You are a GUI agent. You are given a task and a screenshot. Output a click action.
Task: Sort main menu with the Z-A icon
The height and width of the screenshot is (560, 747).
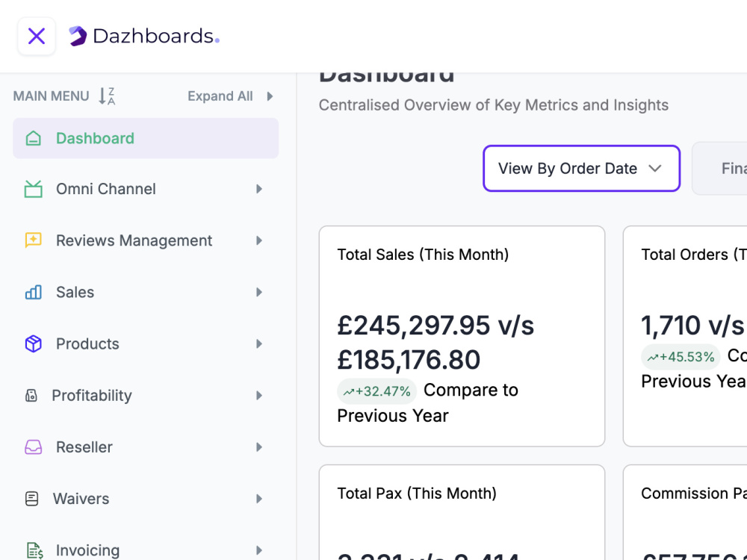[x=107, y=96]
